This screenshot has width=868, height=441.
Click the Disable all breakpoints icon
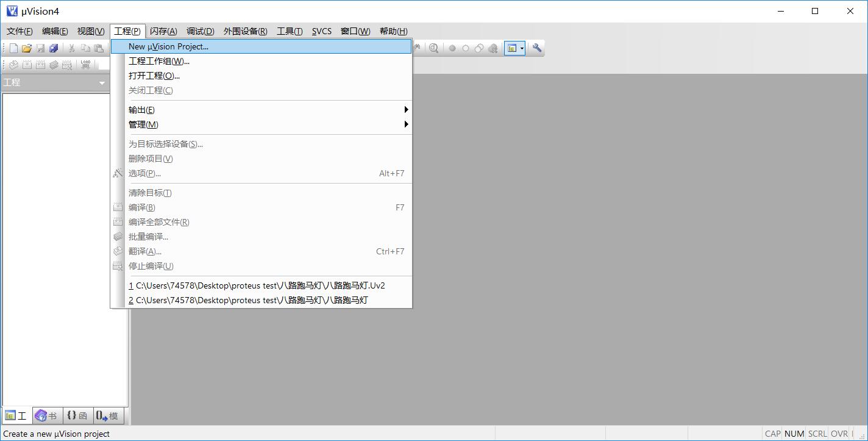click(479, 48)
